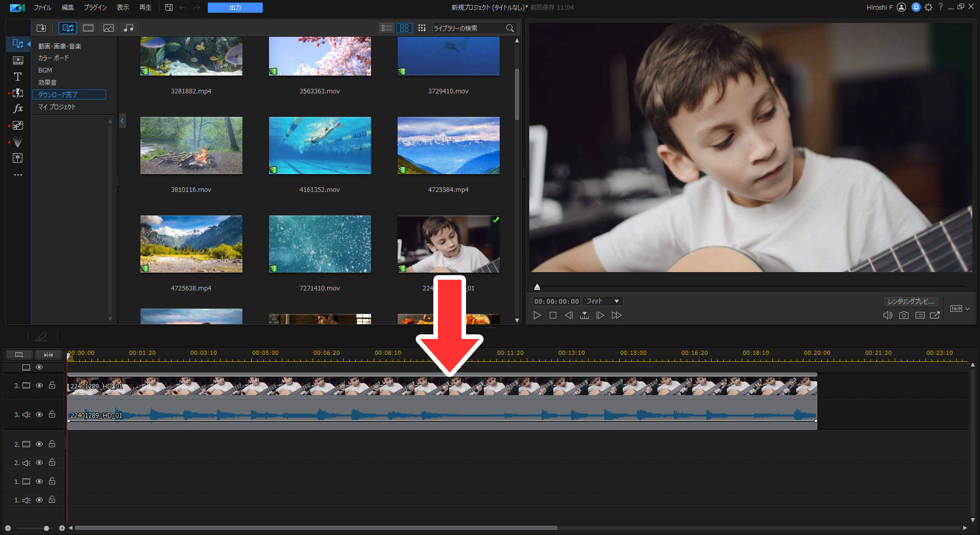Toggle visibility of video track 3
980x535 pixels.
pyautogui.click(x=39, y=385)
